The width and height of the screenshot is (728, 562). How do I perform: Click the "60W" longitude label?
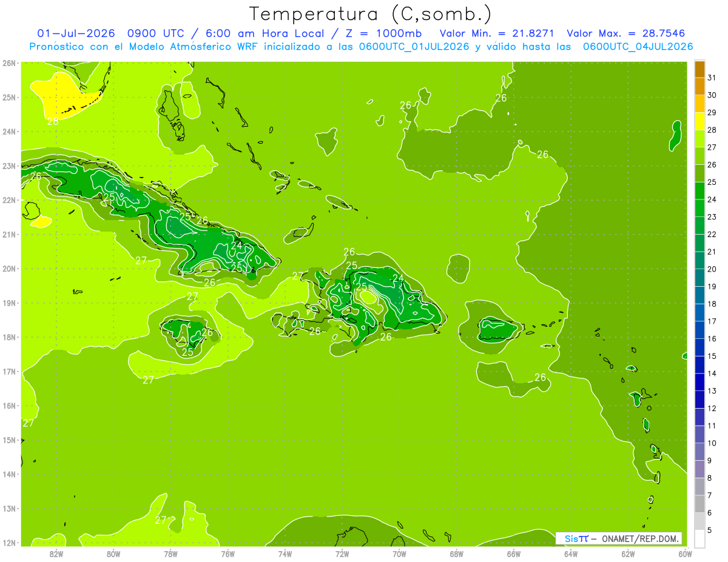(686, 554)
